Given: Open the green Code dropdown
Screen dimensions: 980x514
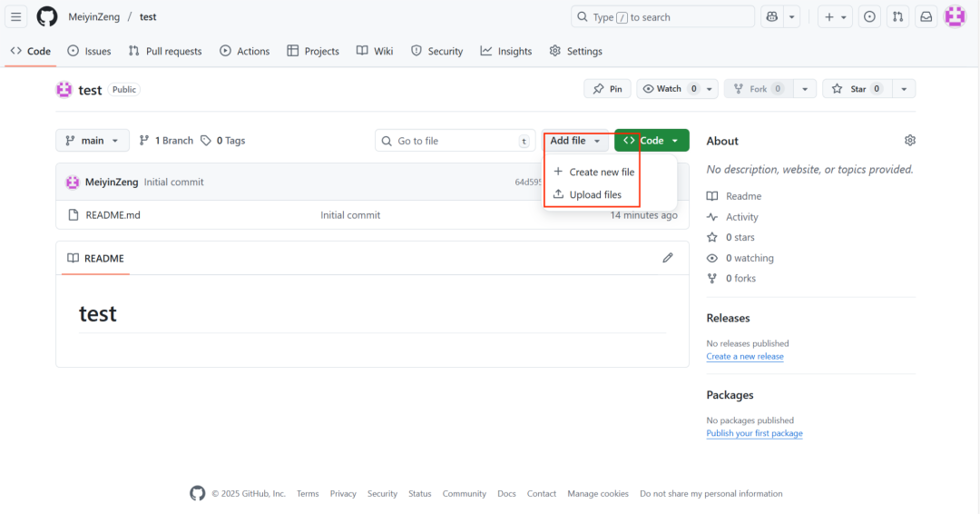Looking at the screenshot, I should coord(652,141).
